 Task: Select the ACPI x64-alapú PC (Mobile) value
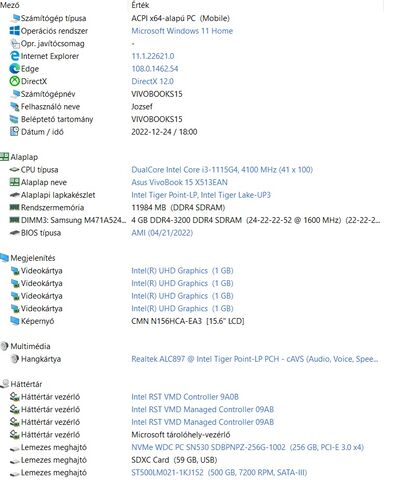180,18
